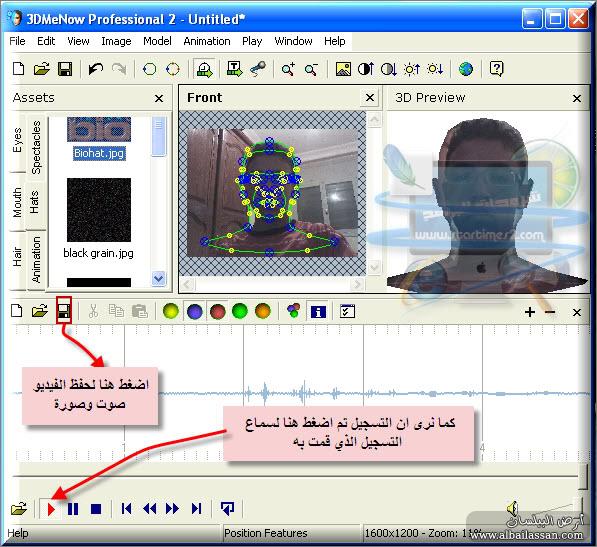Open a timeline file via folder icon
Image resolution: width=597 pixels, height=547 pixels.
40,311
